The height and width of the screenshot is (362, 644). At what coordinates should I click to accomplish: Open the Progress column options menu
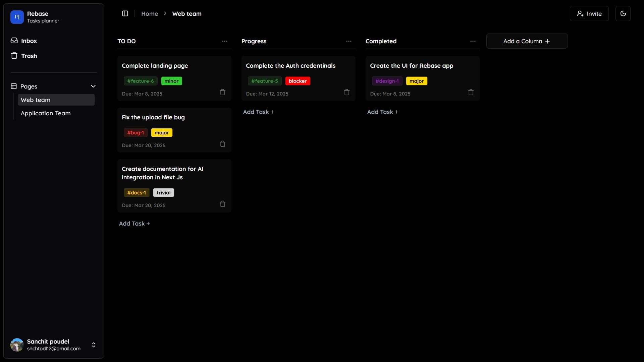pos(348,41)
